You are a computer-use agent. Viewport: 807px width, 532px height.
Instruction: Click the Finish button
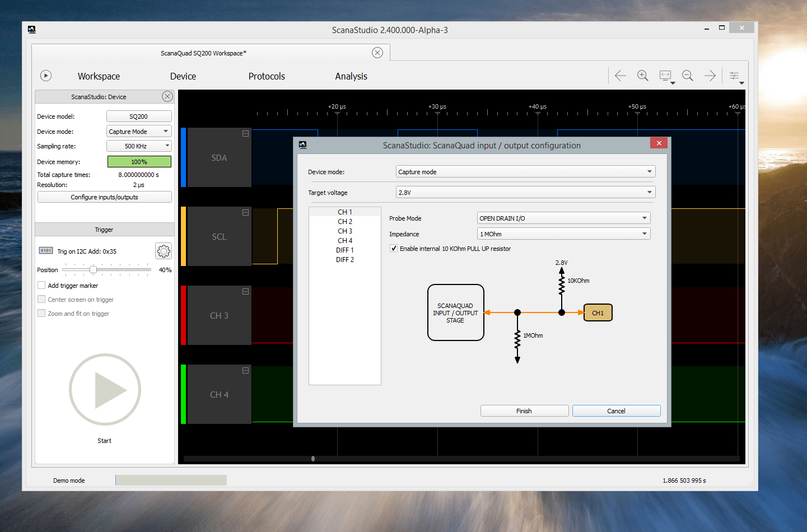pos(524,411)
